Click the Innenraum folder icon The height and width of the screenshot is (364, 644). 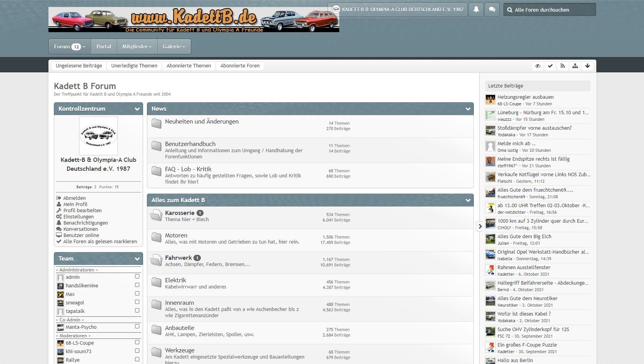(156, 305)
